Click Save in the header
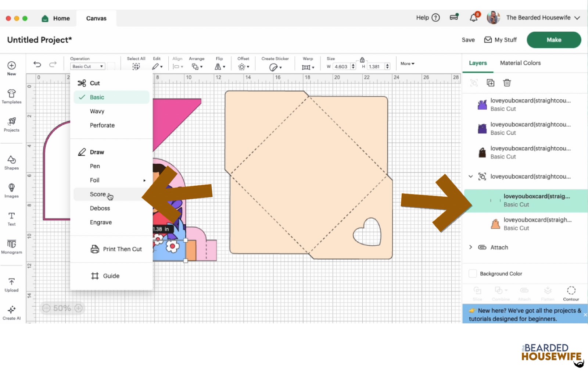This screenshot has height=374, width=588. [x=468, y=40]
